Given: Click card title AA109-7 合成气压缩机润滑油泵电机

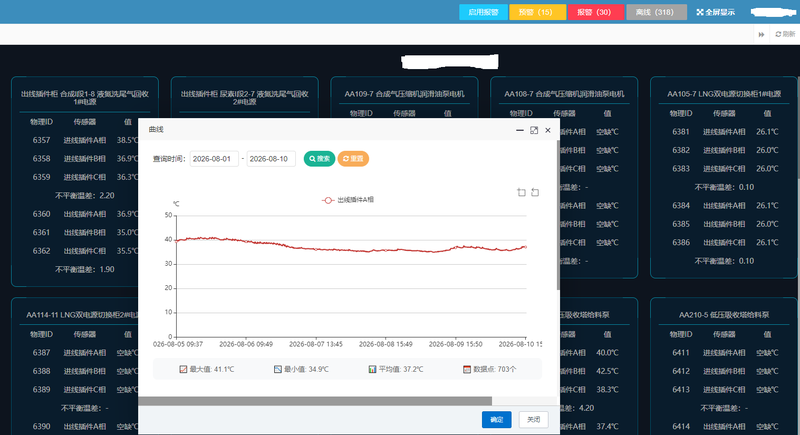Looking at the screenshot, I should point(405,94).
